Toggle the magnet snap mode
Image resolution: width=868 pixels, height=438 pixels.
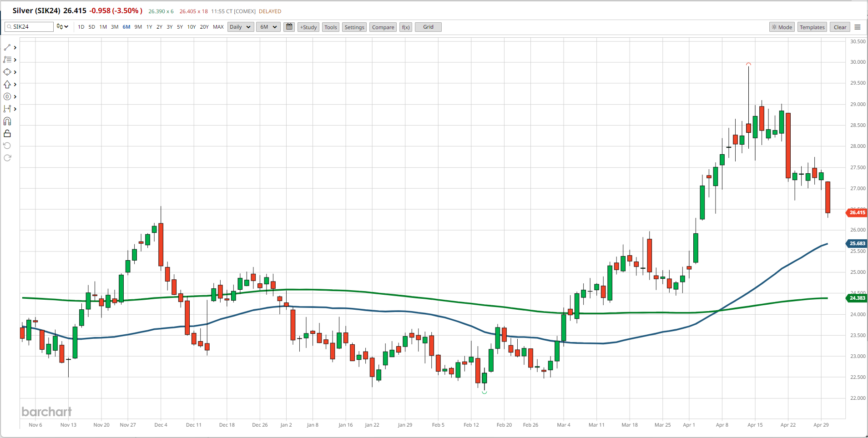pyautogui.click(x=7, y=121)
